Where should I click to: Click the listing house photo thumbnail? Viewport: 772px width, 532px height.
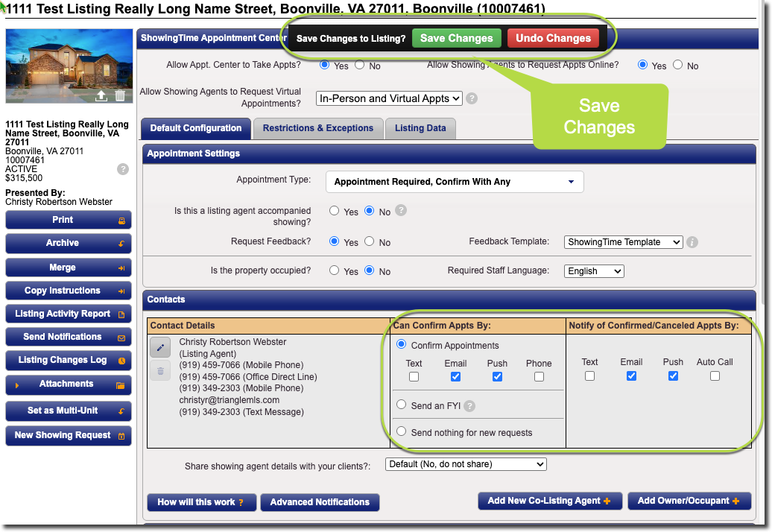pyautogui.click(x=69, y=66)
